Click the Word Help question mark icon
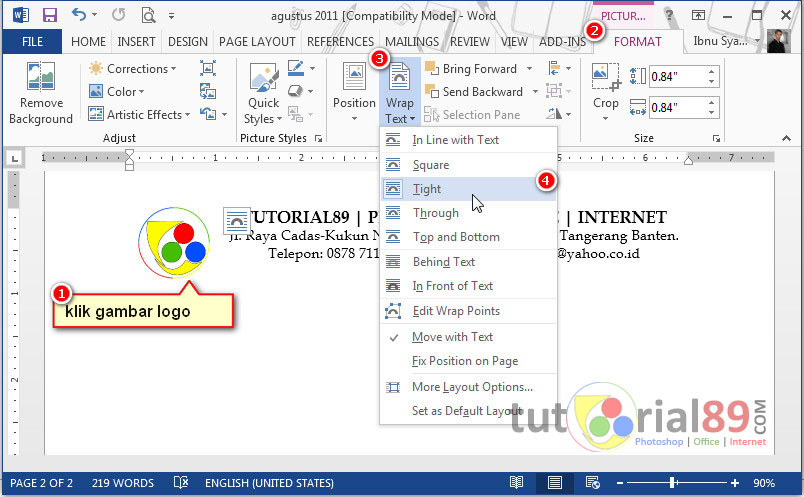 pos(669,15)
